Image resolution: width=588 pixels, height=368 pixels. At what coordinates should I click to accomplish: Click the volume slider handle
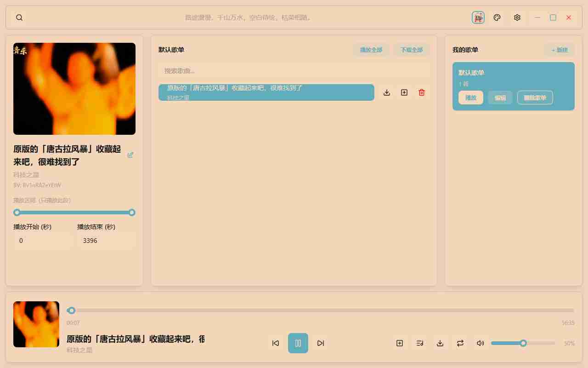pyautogui.click(x=523, y=343)
